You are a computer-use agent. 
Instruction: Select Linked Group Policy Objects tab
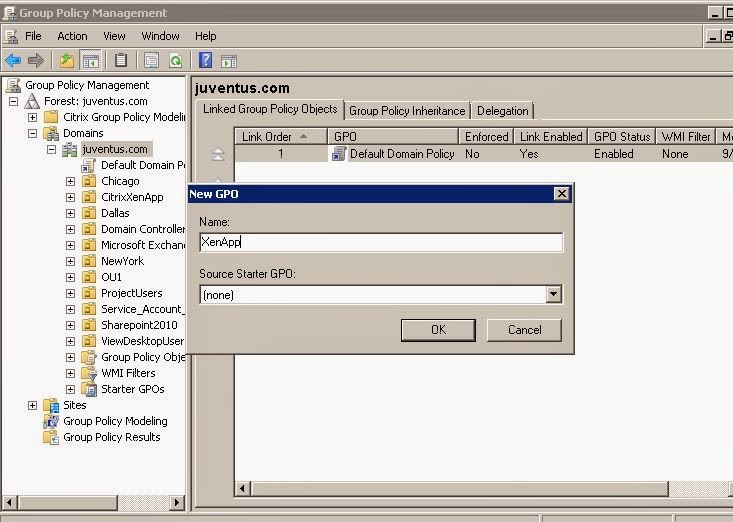(270, 109)
